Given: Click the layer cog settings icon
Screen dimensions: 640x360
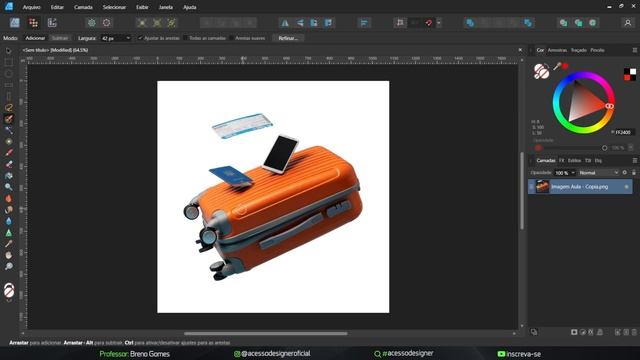Looking at the screenshot, I should coord(624,173).
